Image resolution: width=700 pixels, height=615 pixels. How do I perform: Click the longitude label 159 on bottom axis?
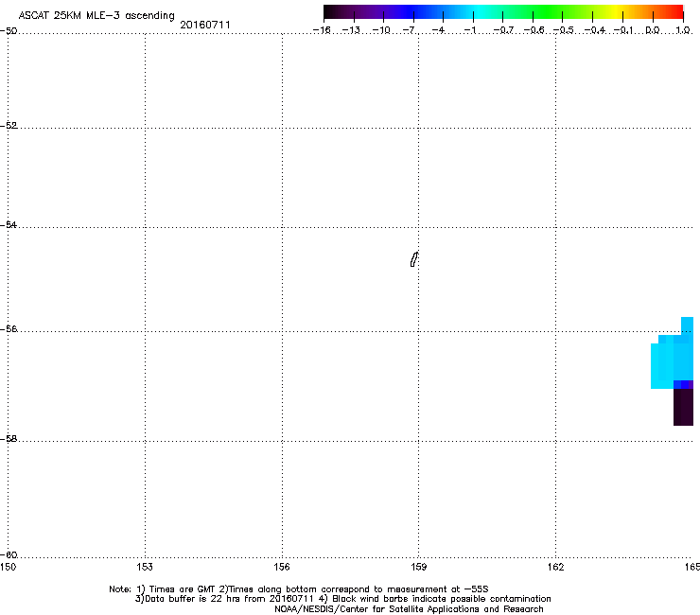point(418,567)
